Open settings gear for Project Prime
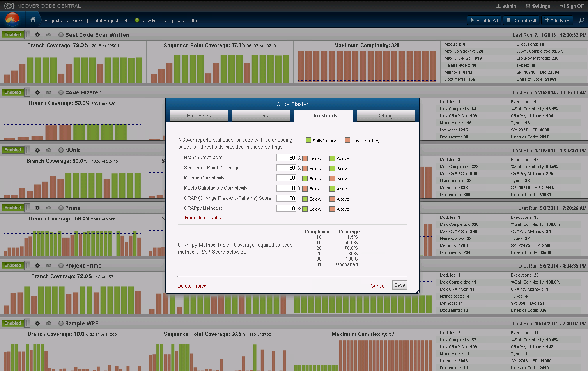The width and height of the screenshot is (588, 371). tap(37, 266)
